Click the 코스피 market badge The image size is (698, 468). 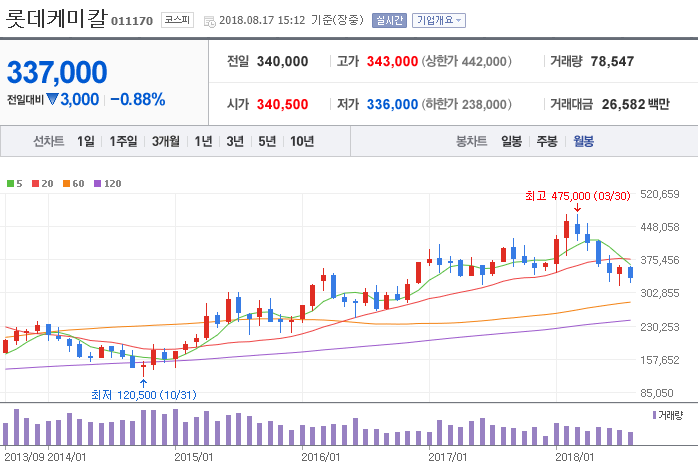[x=177, y=20]
